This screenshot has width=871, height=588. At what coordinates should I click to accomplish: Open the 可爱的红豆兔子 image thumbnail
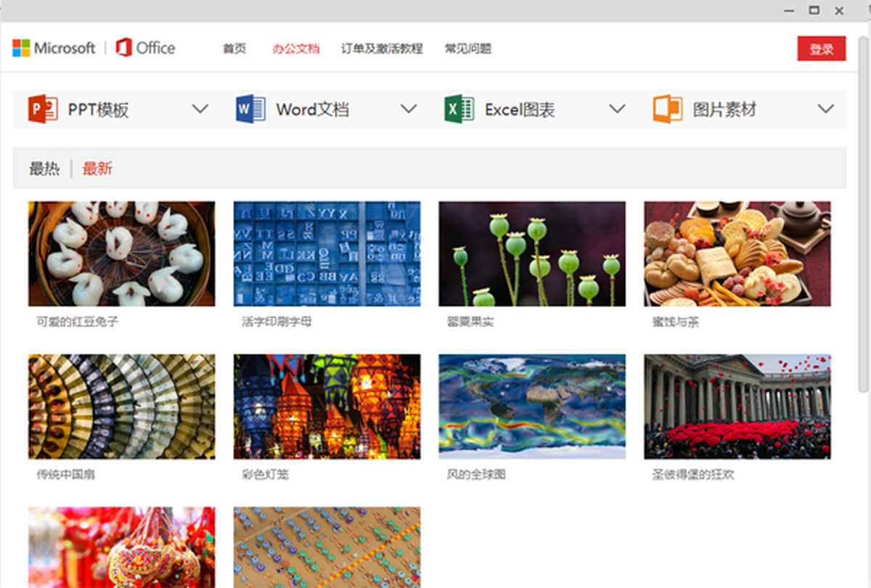[121, 253]
